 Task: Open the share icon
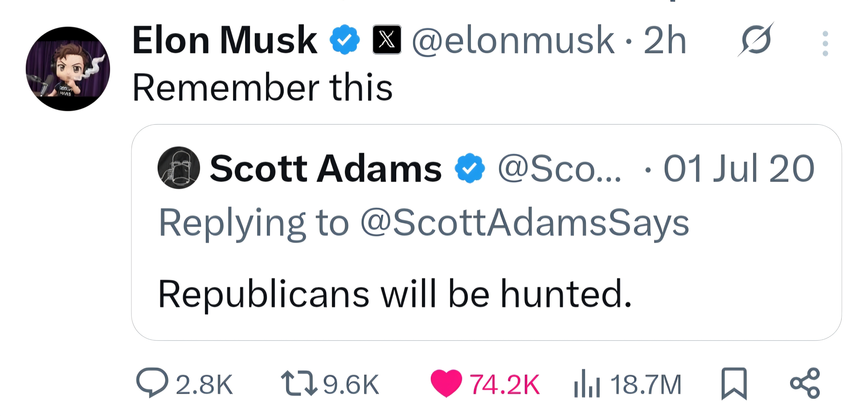805,383
